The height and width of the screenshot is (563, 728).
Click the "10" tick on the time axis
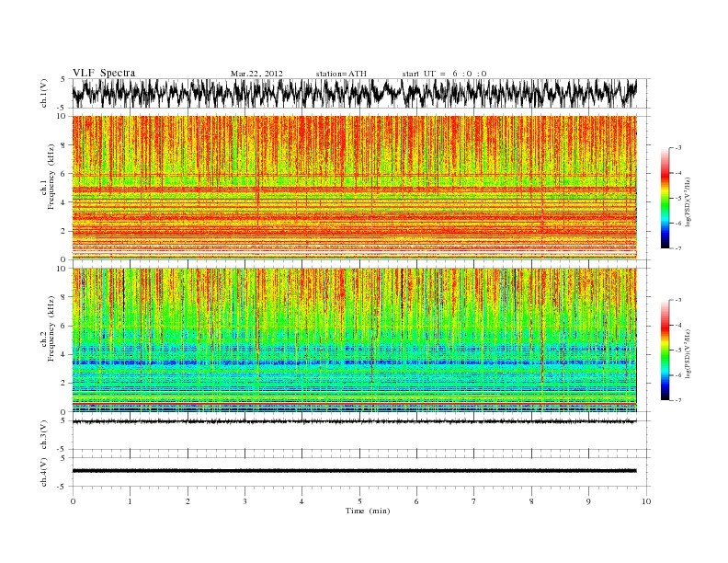coord(646,501)
